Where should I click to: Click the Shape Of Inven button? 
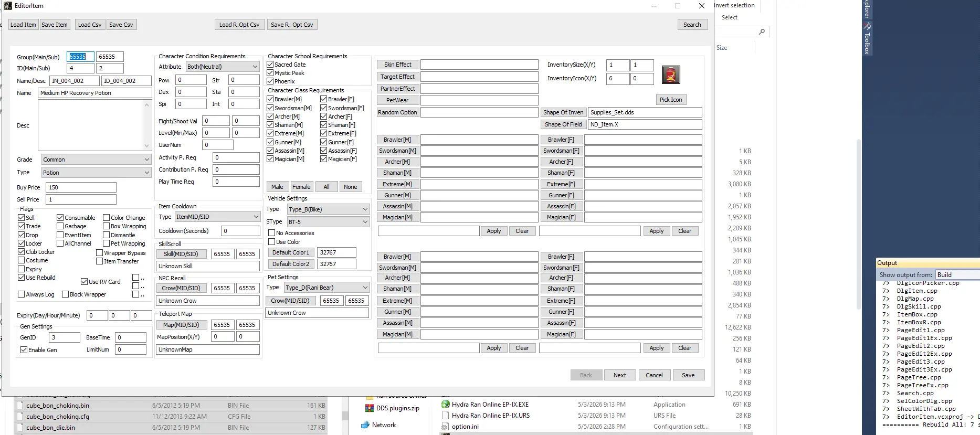[563, 112]
